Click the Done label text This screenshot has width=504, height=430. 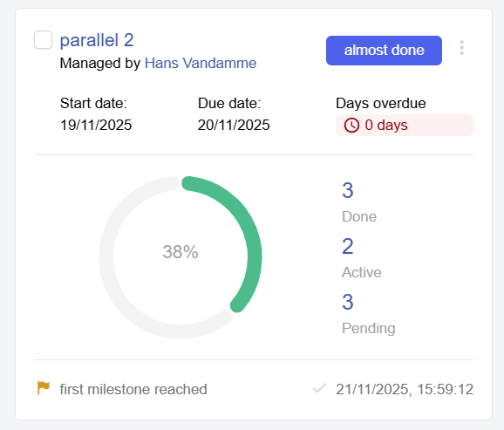(x=359, y=216)
